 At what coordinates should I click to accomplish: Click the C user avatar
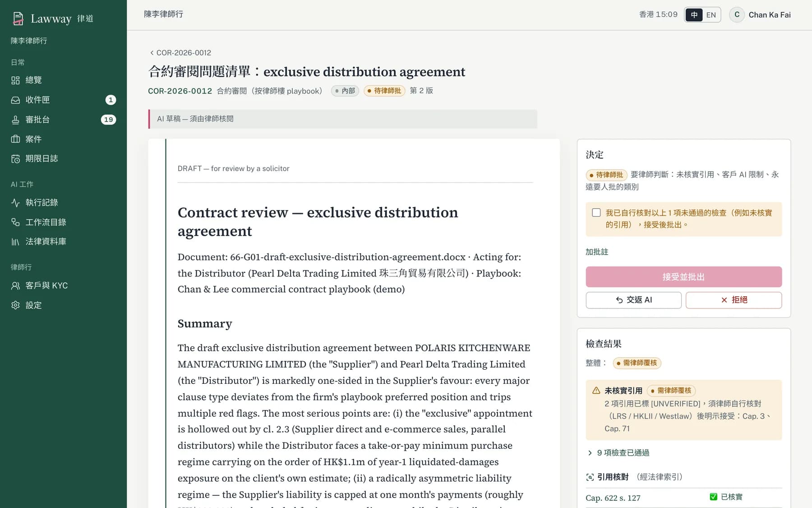pos(737,15)
